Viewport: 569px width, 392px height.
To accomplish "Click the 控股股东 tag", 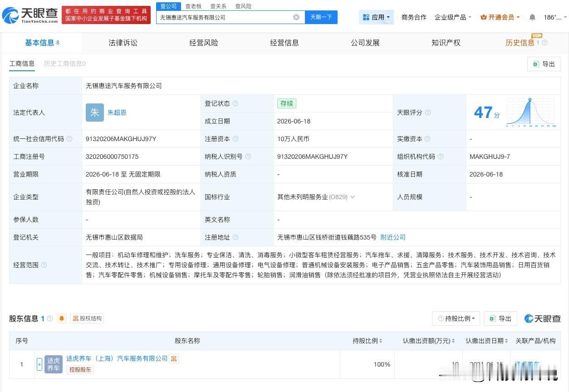I will [80, 370].
